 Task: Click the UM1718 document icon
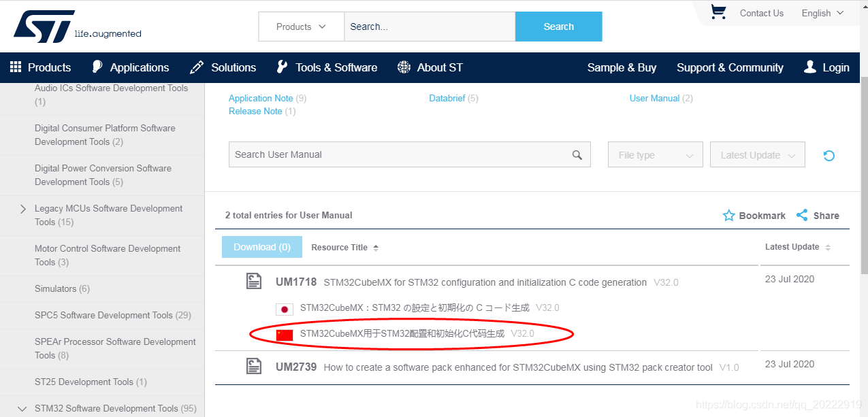coord(254,282)
